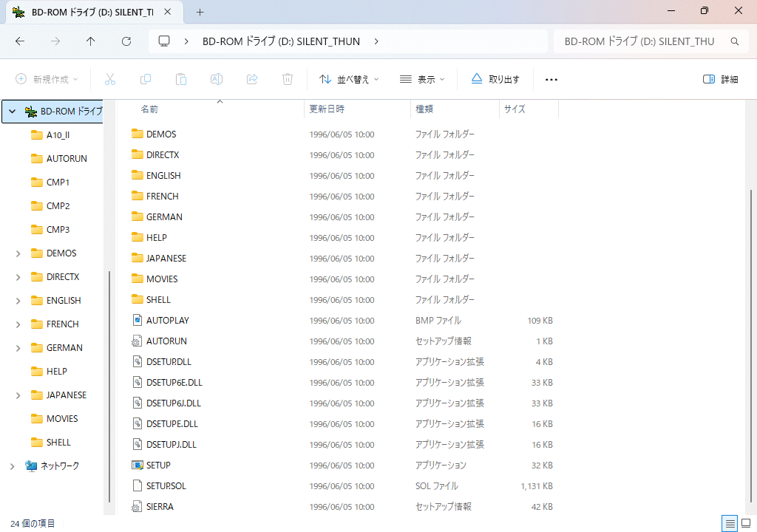757x532 pixels.
Task: Click the Rename icon in toolbar
Action: click(x=217, y=79)
